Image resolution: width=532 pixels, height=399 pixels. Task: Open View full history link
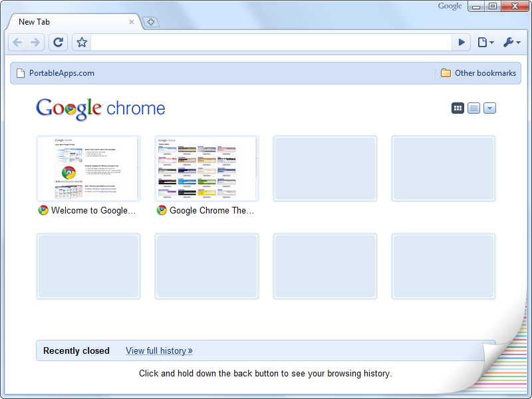[x=159, y=351]
